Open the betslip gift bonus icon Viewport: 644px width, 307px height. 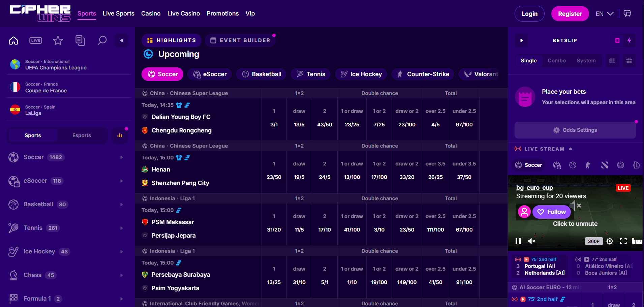[629, 61]
